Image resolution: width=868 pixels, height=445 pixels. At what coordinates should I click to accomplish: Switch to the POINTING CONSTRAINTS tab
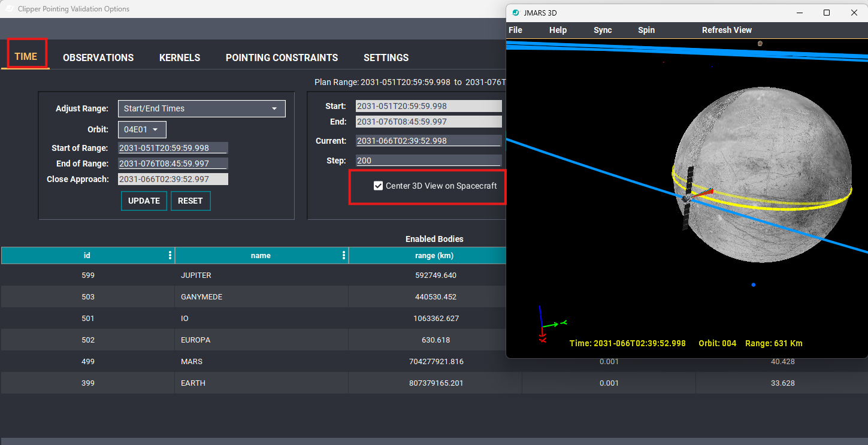click(x=282, y=57)
